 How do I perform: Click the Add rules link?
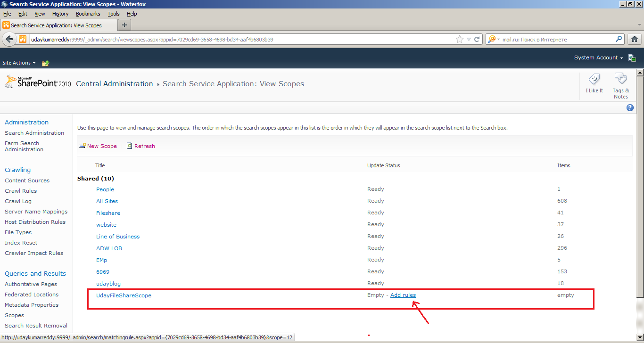(x=403, y=295)
